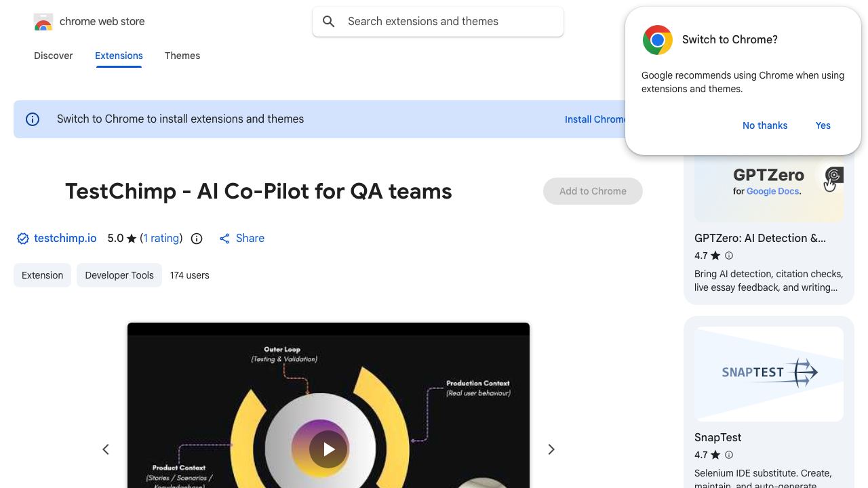Viewport: 868px width, 488px height.
Task: Click the Share icon
Action: (x=224, y=239)
